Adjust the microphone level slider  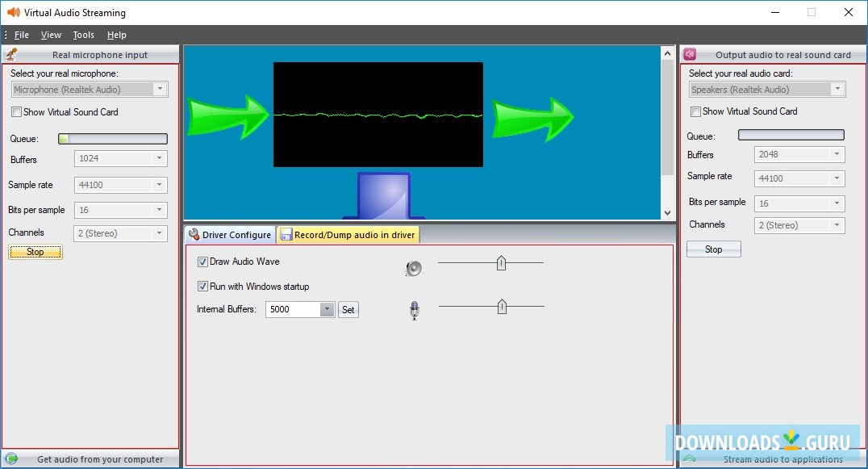pos(501,306)
